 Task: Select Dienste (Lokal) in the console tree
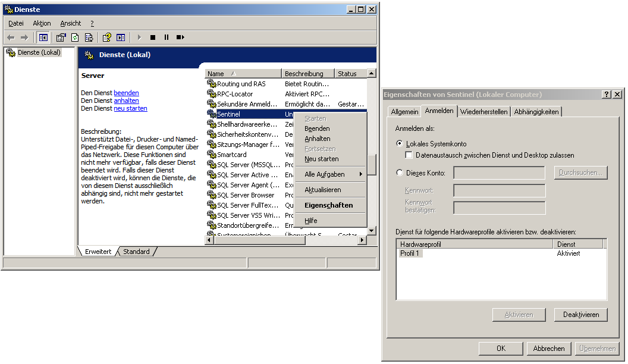pos(39,52)
